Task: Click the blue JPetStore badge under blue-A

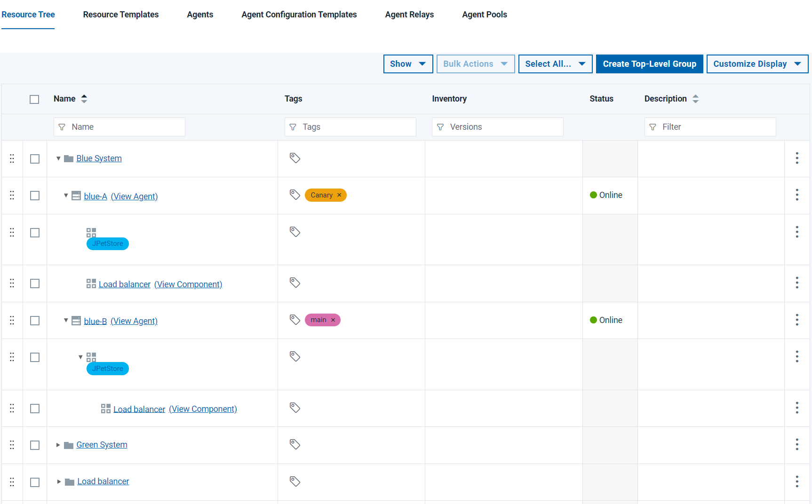Action: click(x=108, y=244)
